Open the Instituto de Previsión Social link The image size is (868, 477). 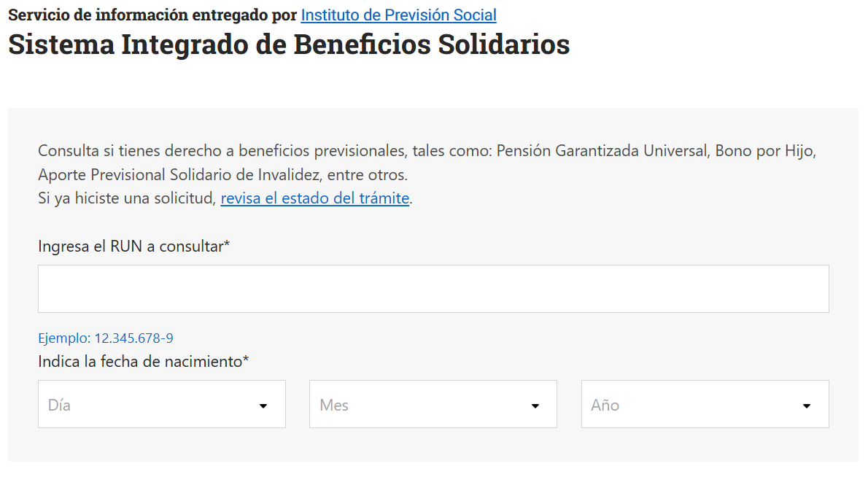click(x=398, y=15)
